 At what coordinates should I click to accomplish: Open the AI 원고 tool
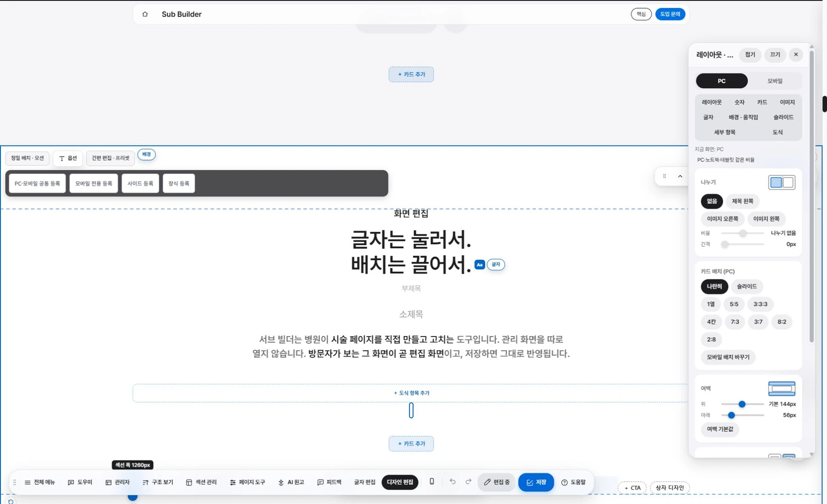coord(291,482)
